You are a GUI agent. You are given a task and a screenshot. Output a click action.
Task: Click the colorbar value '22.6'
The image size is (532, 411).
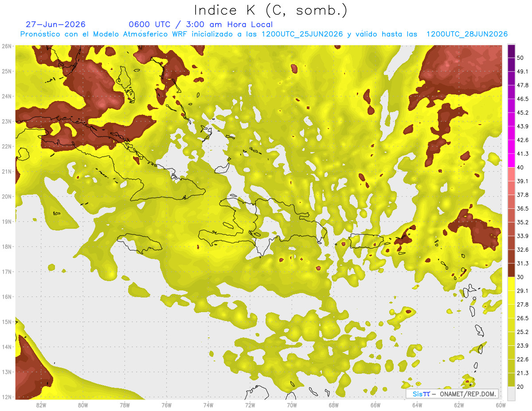point(522,359)
